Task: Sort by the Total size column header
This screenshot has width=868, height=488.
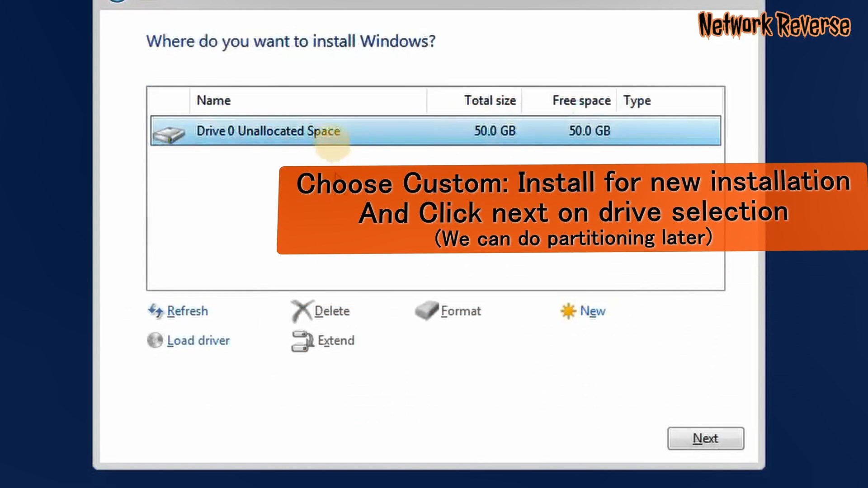Action: pos(474,100)
